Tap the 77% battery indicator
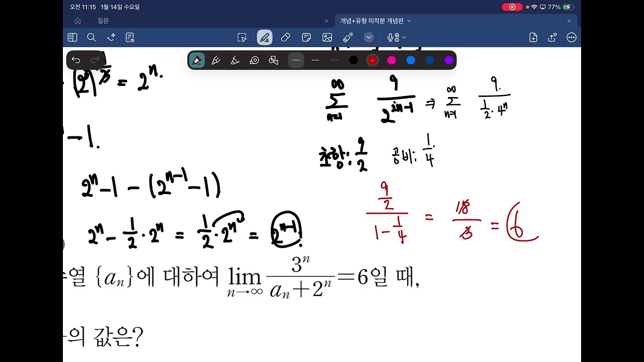 click(561, 7)
